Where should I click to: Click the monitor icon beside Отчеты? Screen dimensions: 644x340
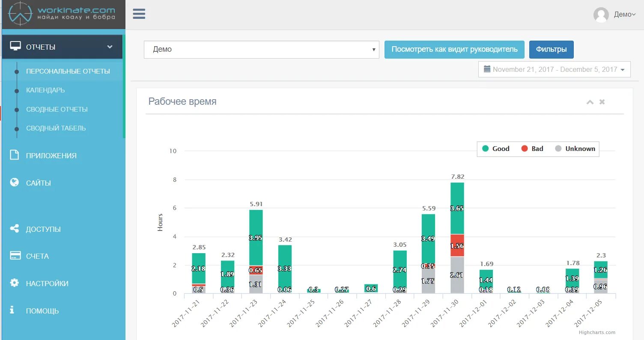point(15,46)
